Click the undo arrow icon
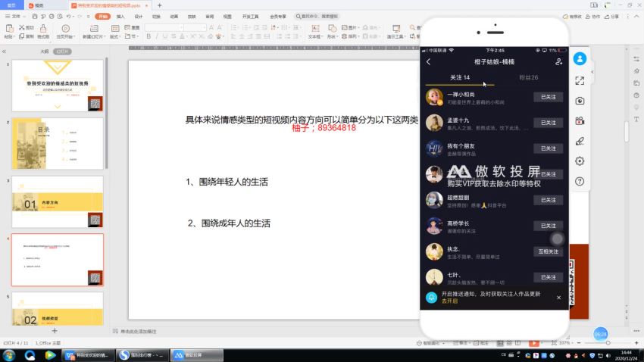Screen dimensions: 644x362 (x=69, y=17)
